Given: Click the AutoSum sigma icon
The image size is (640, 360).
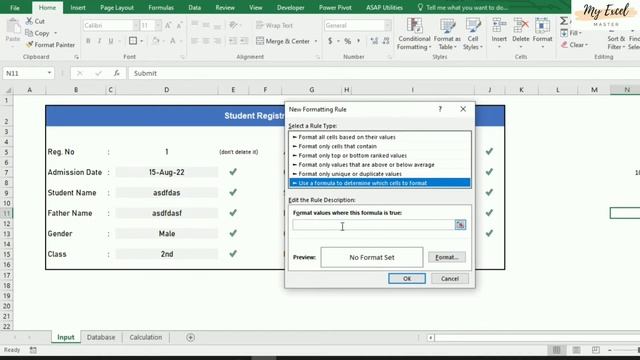Looking at the screenshot, I should (x=564, y=21).
